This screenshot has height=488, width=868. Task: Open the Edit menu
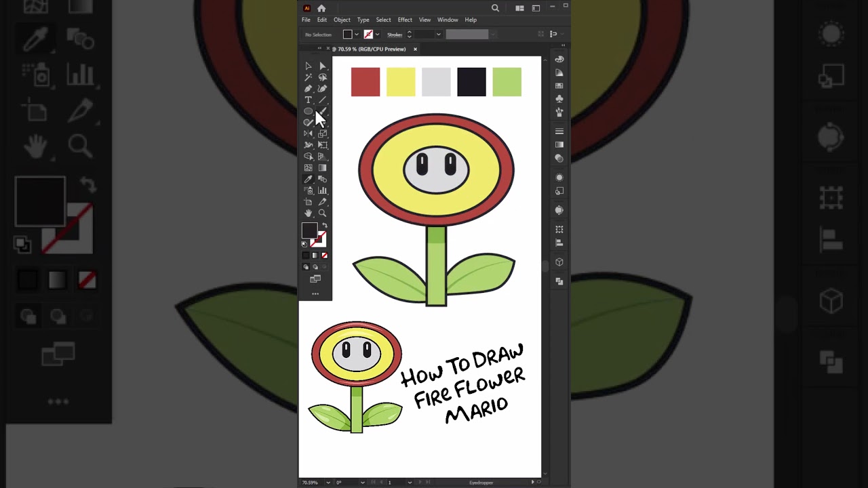(x=321, y=20)
